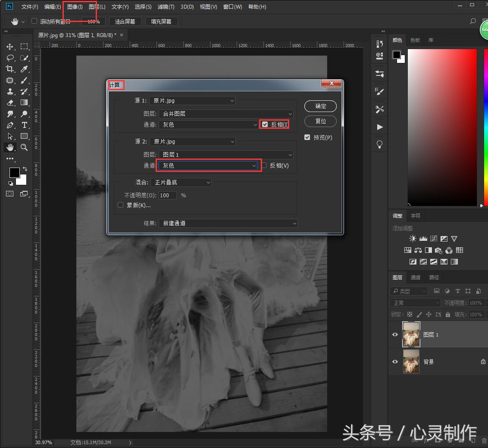Select the Eyedropper tool
Image resolution: width=488 pixels, height=448 pixels.
(24, 69)
